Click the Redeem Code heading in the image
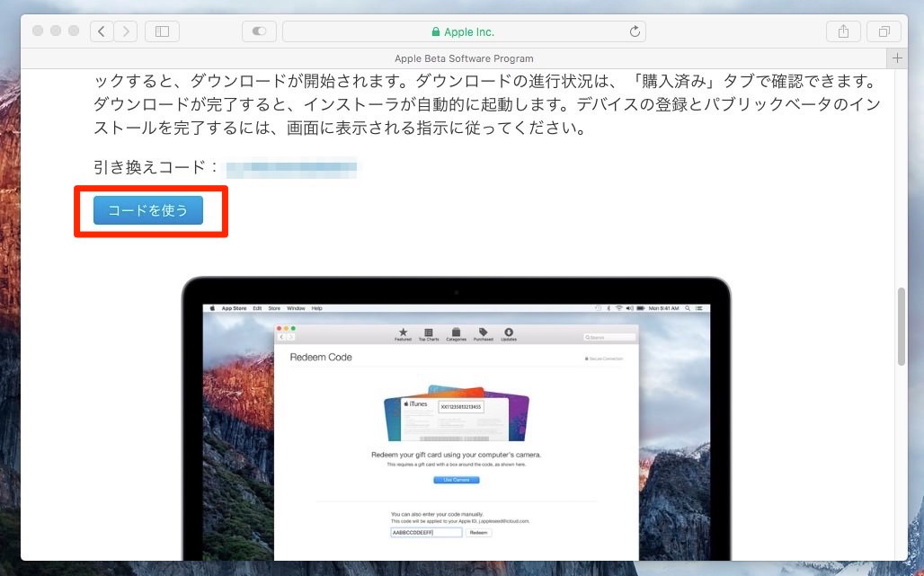Viewport: 924px width, 576px height. pos(321,357)
